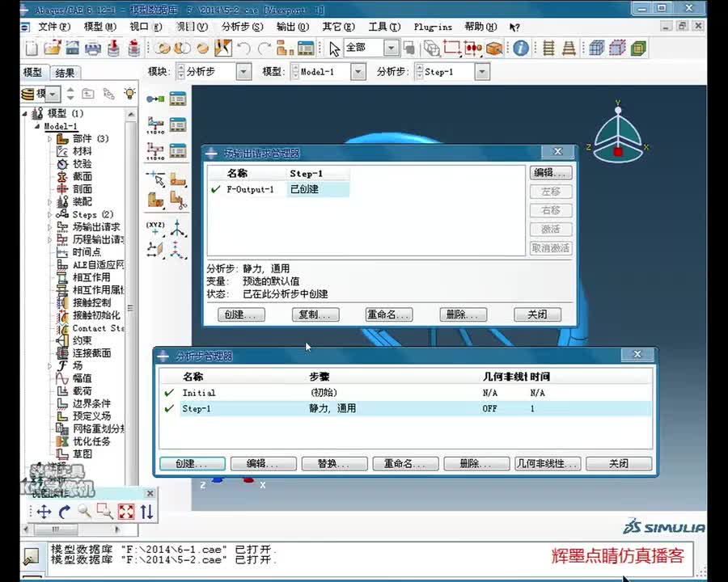
Task: Click the New model database icon
Action: (x=32, y=48)
